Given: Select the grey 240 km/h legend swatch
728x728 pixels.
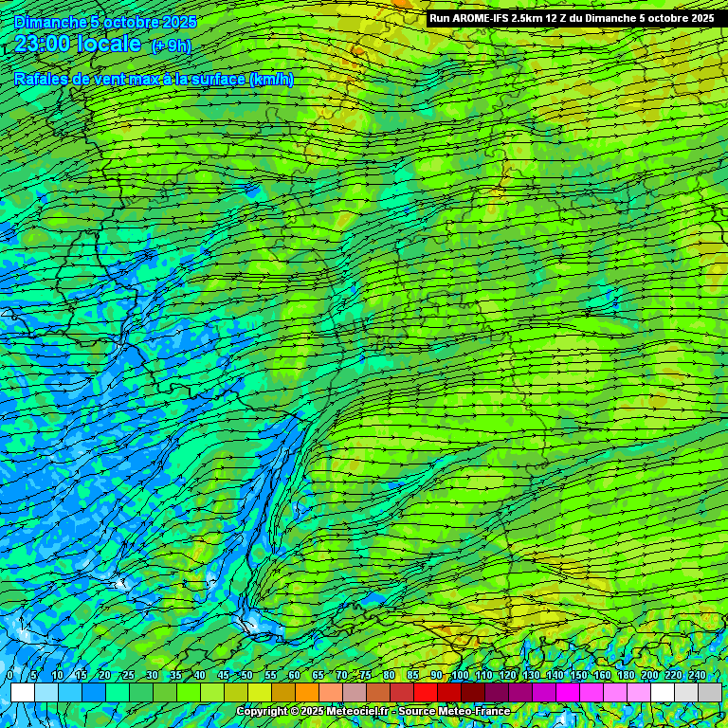Looking at the screenshot, I should point(709,693).
